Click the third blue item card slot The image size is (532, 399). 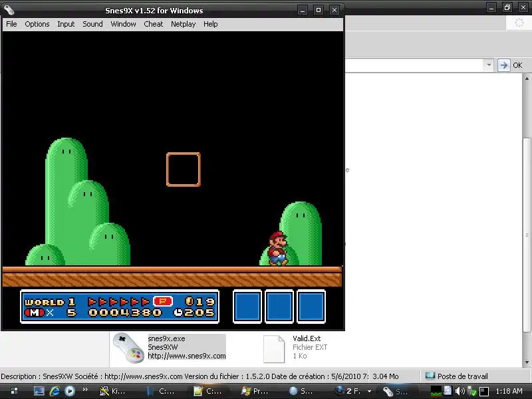311,307
